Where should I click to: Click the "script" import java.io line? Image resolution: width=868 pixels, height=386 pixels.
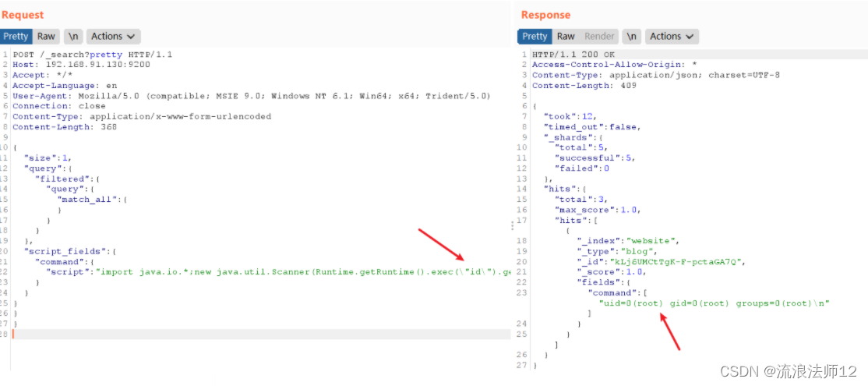tap(277, 272)
